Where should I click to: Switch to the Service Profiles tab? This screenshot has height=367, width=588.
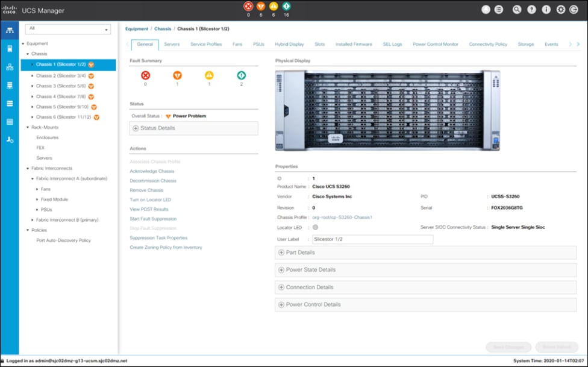[x=206, y=44]
